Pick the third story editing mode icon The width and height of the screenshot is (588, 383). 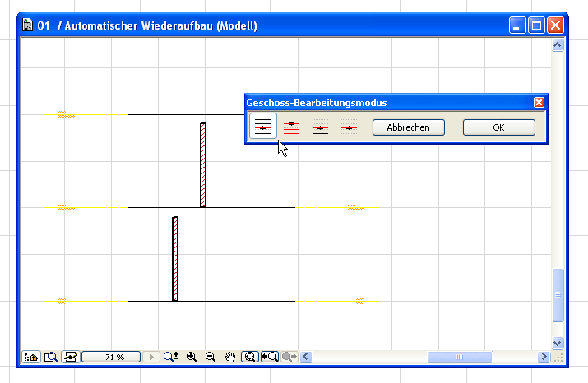[320, 126]
